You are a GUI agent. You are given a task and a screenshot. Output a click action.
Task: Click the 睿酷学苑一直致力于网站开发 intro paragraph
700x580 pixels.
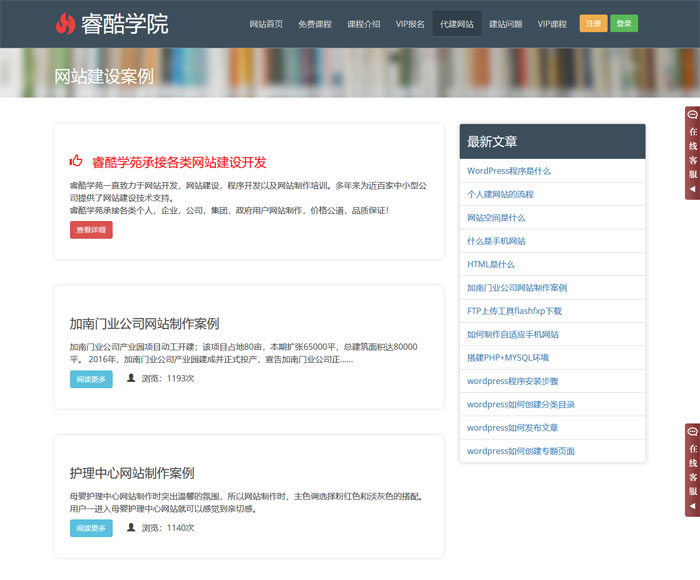click(x=248, y=198)
